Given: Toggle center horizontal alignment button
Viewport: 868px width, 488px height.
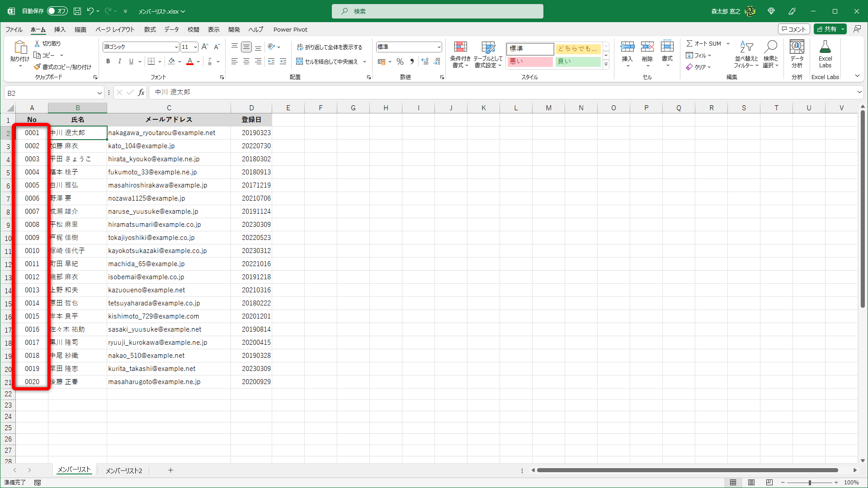Looking at the screenshot, I should pyautogui.click(x=246, y=61).
